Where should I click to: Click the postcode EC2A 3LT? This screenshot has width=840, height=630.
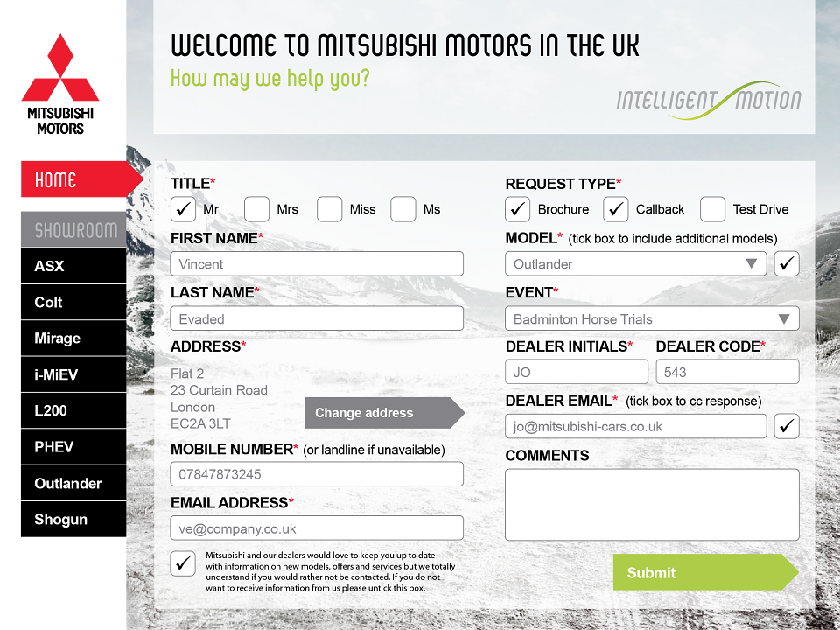tap(200, 423)
